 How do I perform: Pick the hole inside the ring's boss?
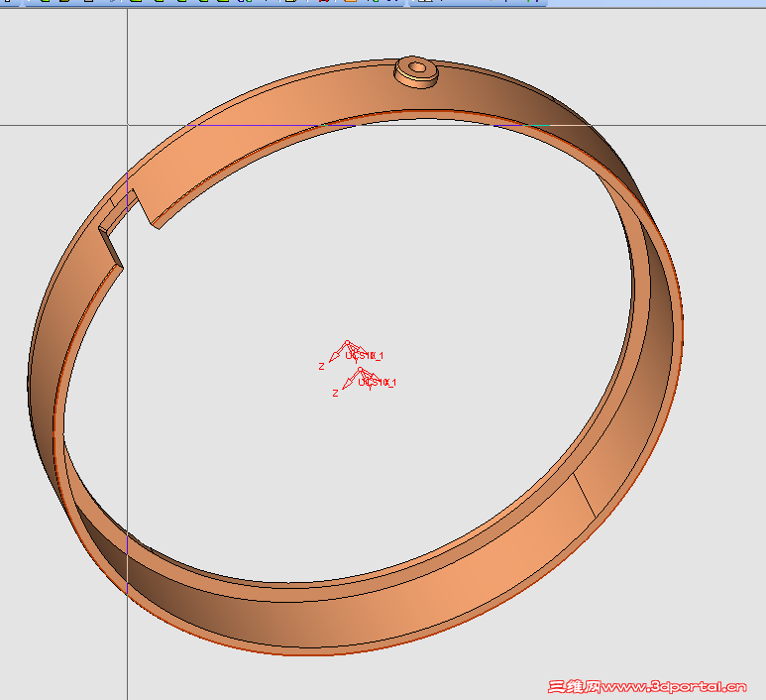[417, 66]
